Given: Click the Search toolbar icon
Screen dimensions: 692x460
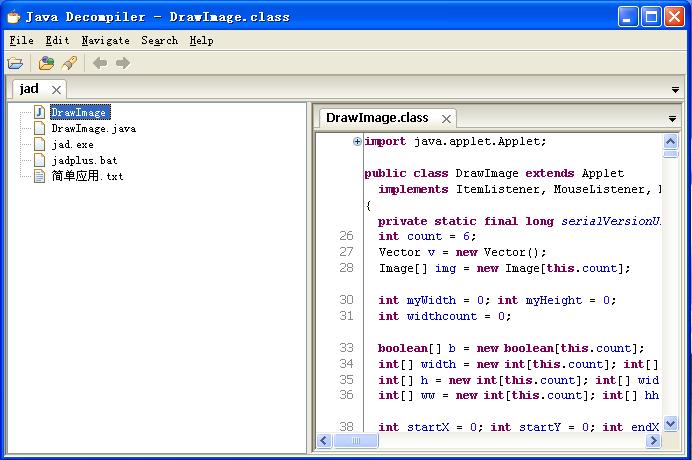Looking at the screenshot, I should pyautogui.click(x=68, y=63).
